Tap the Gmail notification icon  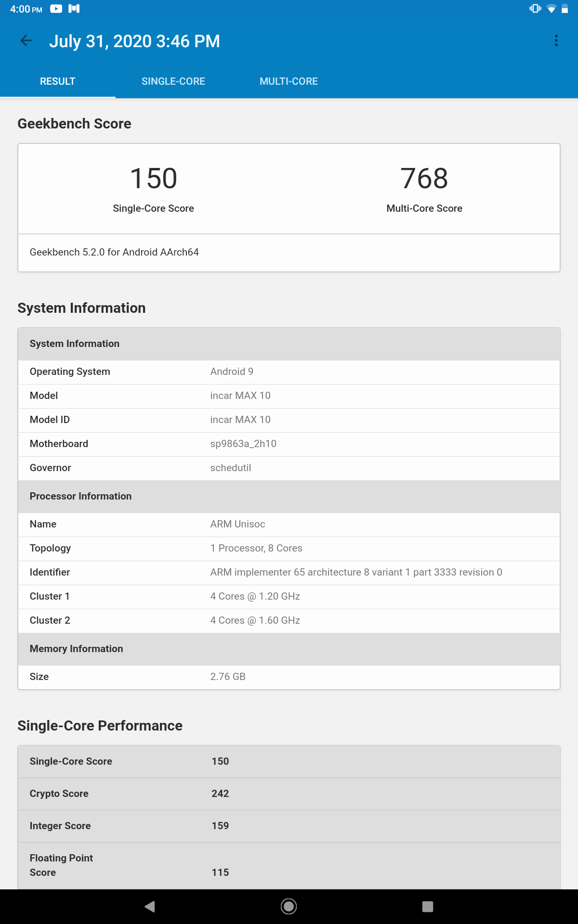[74, 9]
